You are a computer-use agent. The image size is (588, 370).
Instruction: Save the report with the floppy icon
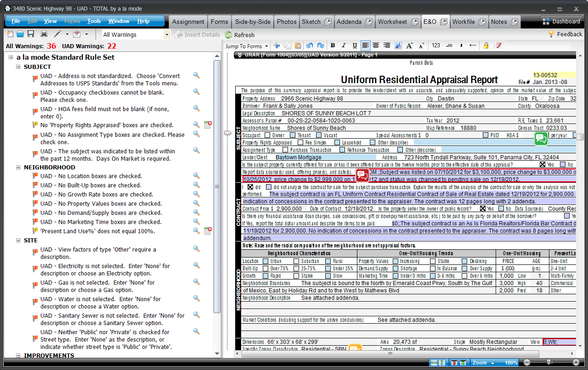[x=31, y=34]
